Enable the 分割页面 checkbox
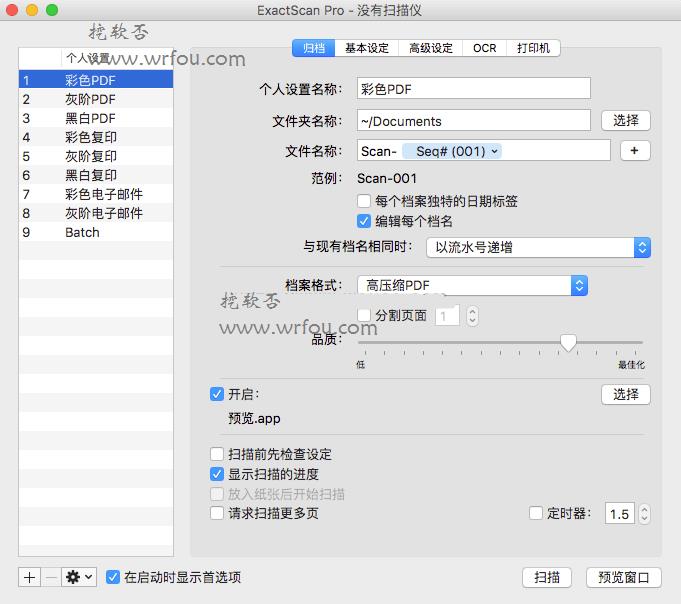The image size is (681, 604). pos(364,315)
